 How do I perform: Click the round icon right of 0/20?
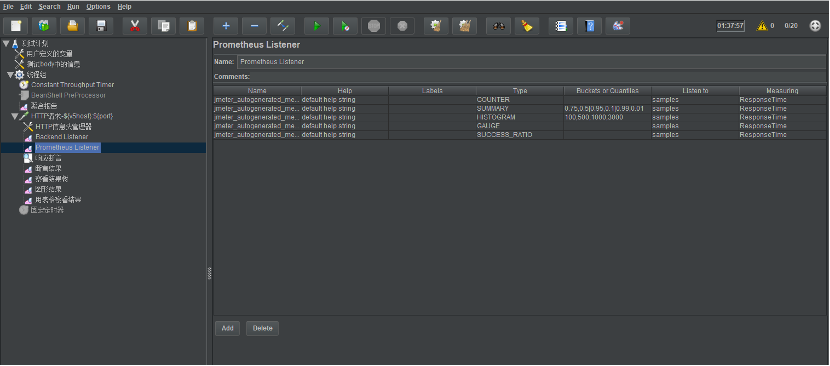coord(815,25)
